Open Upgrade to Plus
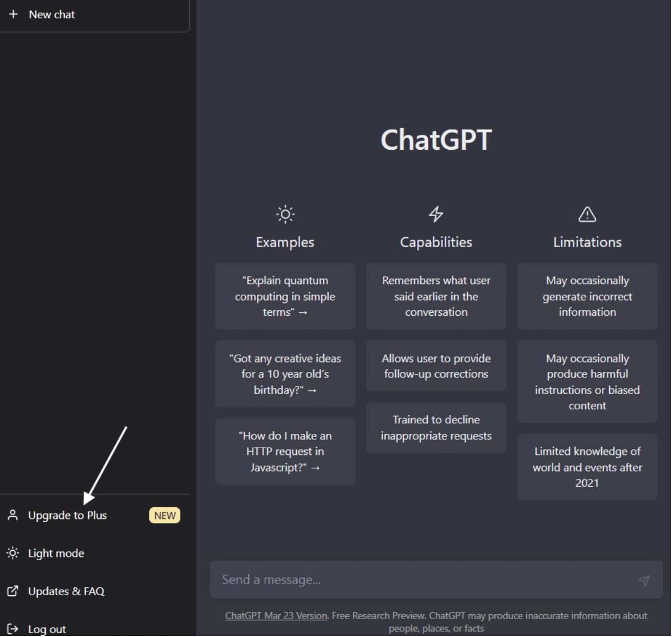This screenshot has height=637, width=672. [x=95, y=515]
